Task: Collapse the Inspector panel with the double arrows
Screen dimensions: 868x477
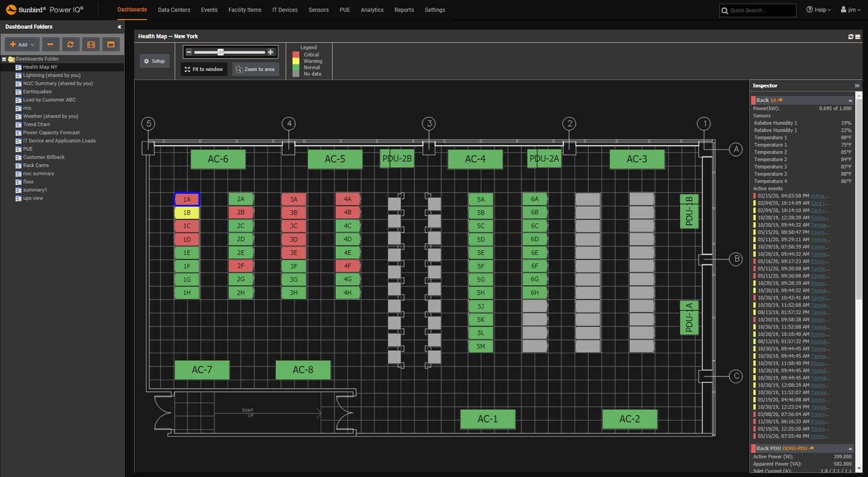Action: coord(857,85)
